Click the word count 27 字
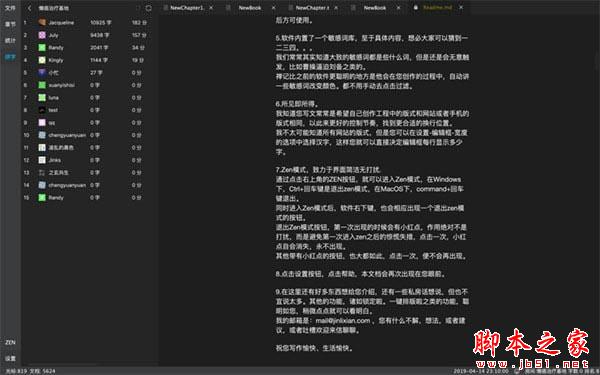 [96, 73]
